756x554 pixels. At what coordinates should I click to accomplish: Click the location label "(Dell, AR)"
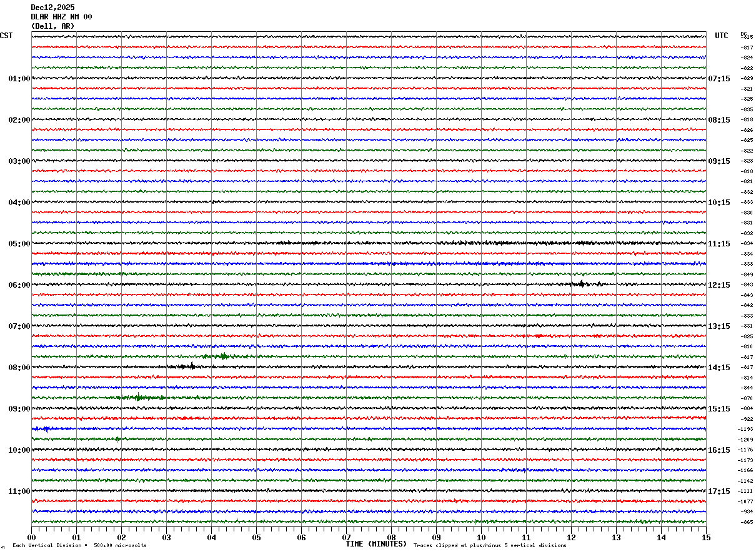tap(52, 26)
